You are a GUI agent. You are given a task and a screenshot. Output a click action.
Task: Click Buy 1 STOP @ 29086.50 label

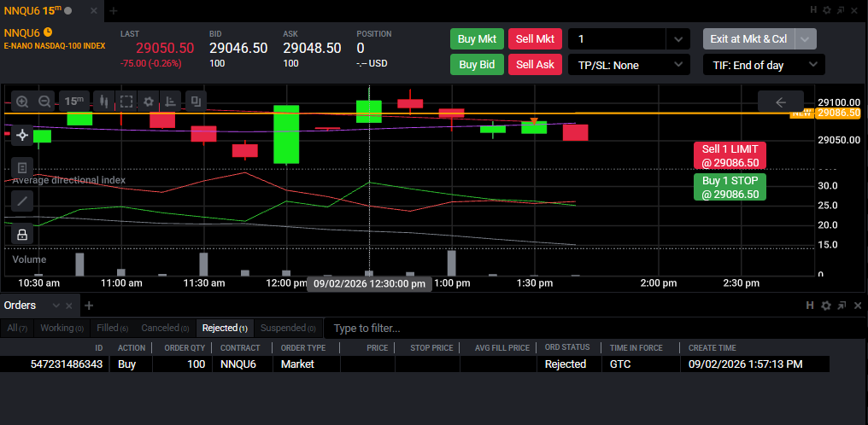coord(730,187)
